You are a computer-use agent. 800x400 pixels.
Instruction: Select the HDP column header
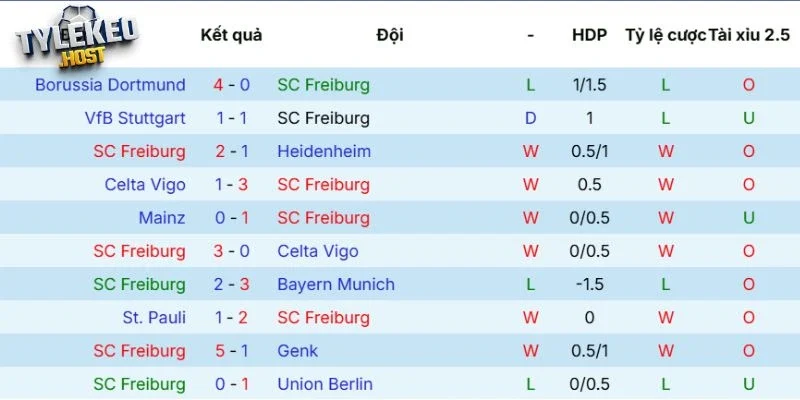[590, 35]
